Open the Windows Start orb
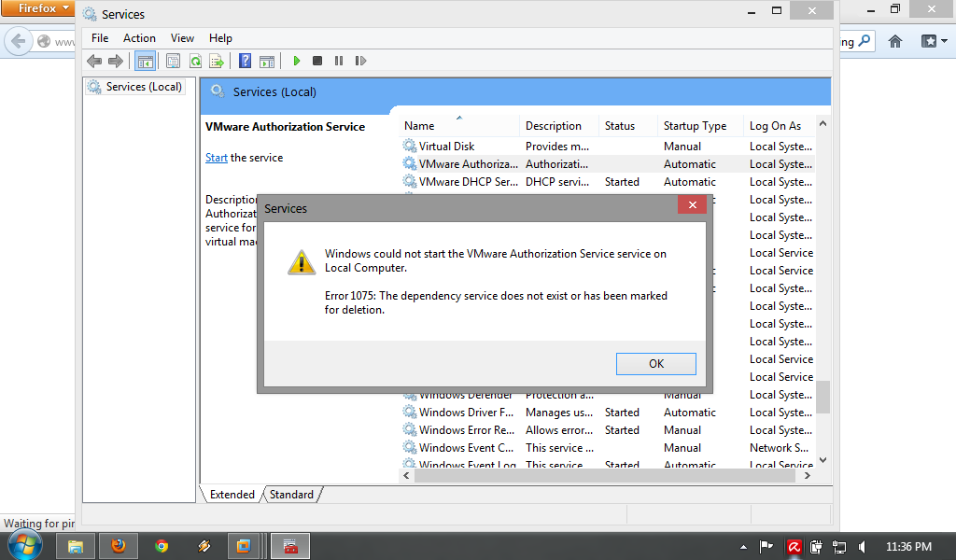This screenshot has height=560, width=956. [24, 545]
